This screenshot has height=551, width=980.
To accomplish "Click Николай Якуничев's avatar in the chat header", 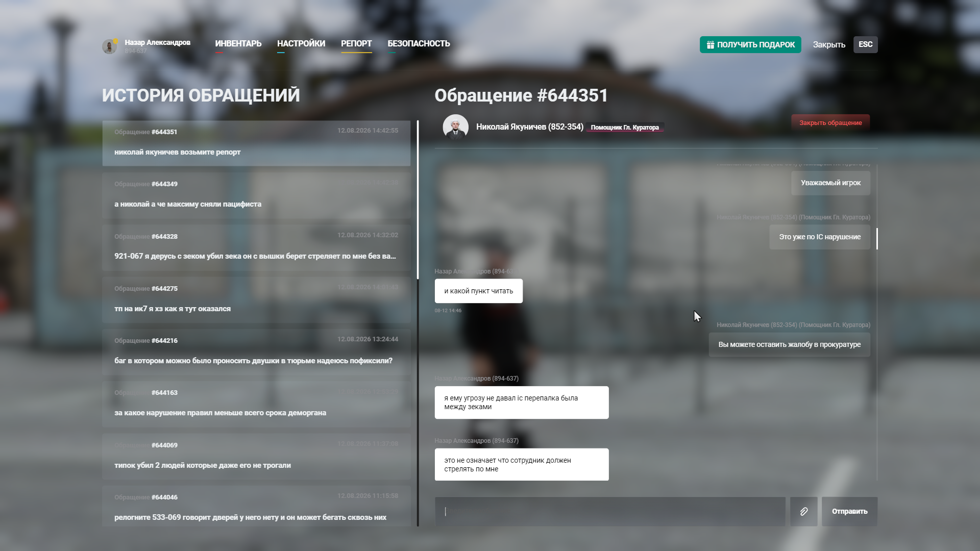I will 455,127.
